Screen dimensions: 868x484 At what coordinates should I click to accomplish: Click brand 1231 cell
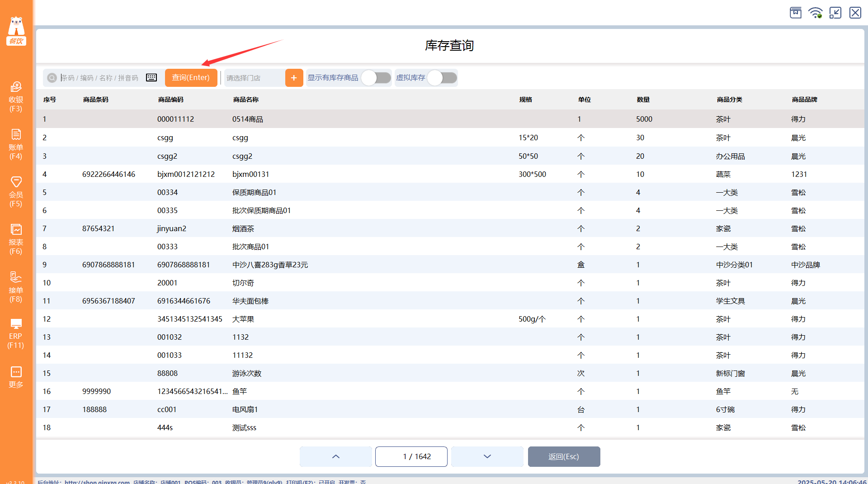tap(799, 174)
